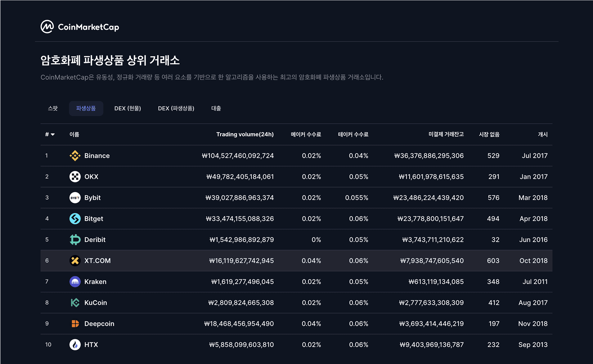This screenshot has height=364, width=593.
Task: Sort by 미결제 거래잔고 column header
Action: [446, 134]
